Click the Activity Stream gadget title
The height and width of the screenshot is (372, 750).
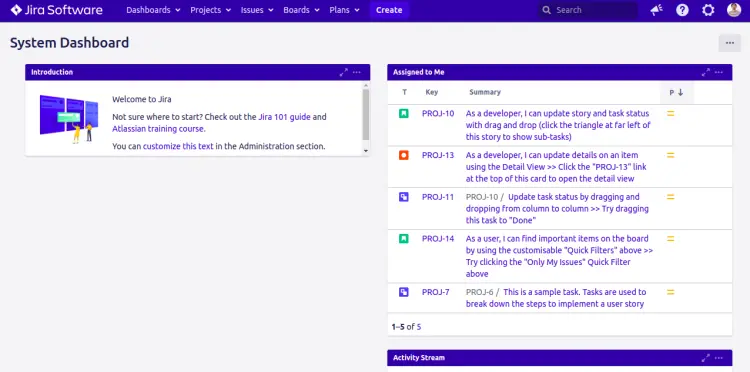pos(419,358)
